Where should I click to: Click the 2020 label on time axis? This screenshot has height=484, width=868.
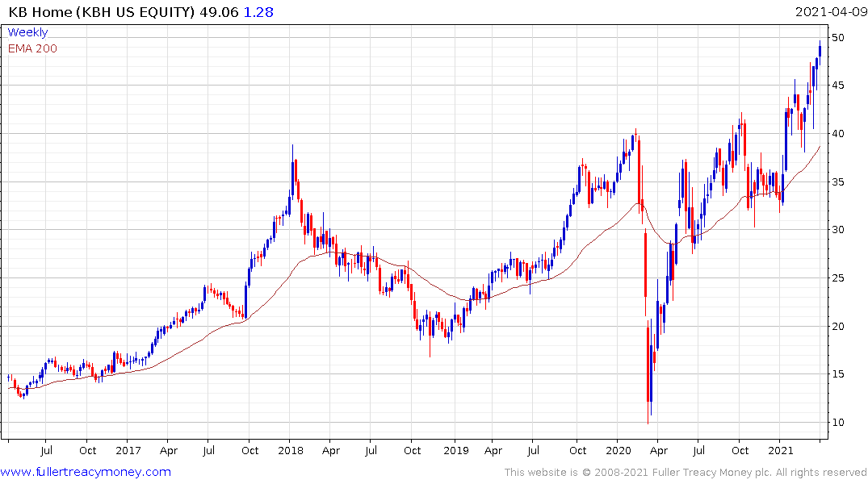618,450
